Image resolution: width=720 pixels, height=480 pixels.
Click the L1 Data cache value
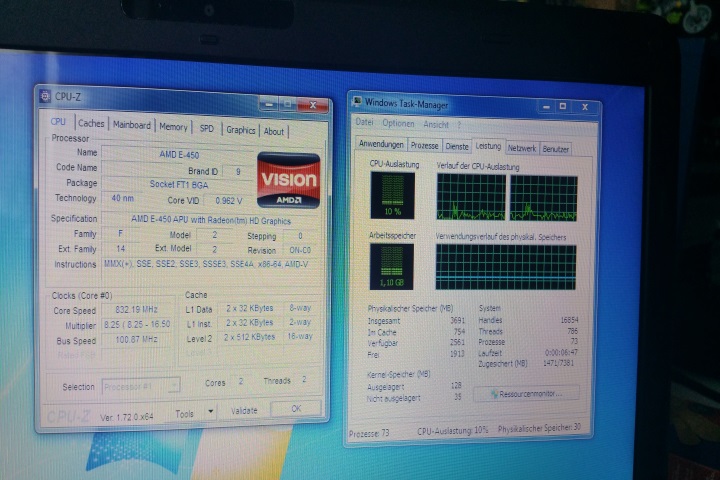click(249, 308)
